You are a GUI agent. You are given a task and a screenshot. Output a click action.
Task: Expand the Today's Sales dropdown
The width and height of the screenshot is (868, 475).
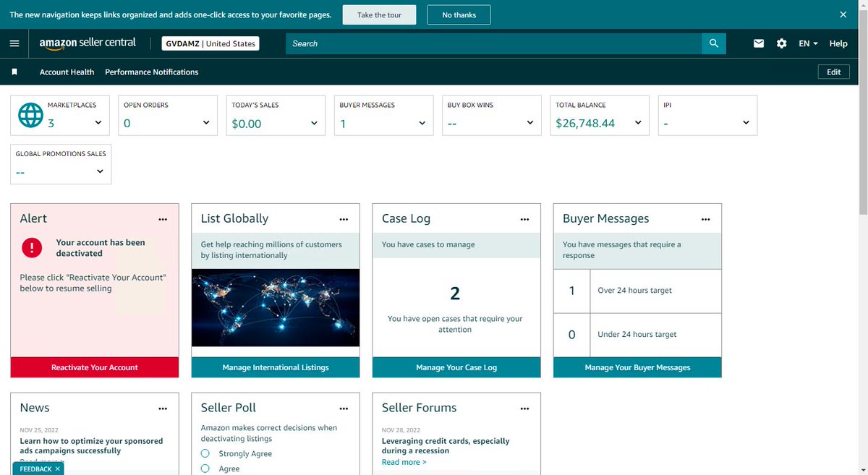(314, 123)
